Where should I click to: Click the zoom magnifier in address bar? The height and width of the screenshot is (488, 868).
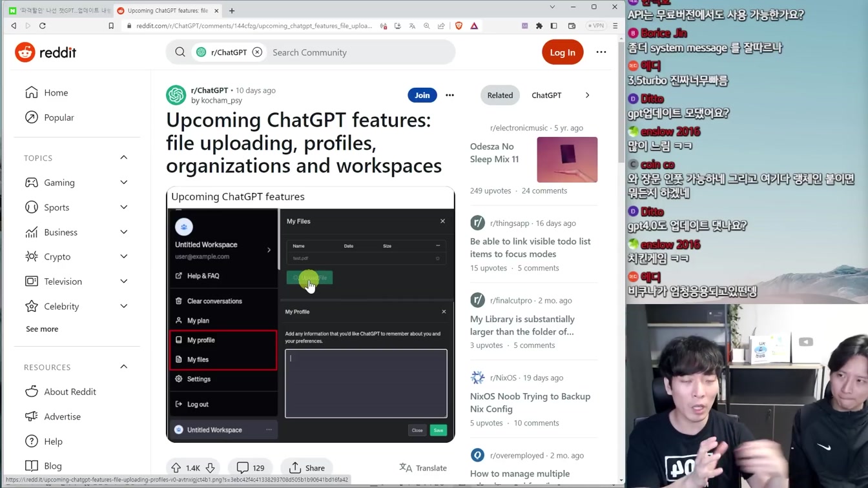point(427,26)
